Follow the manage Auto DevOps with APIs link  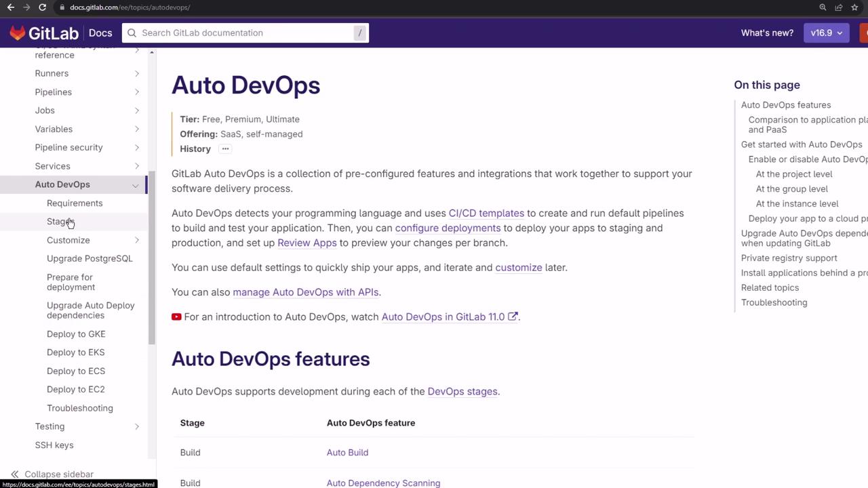[x=306, y=292]
